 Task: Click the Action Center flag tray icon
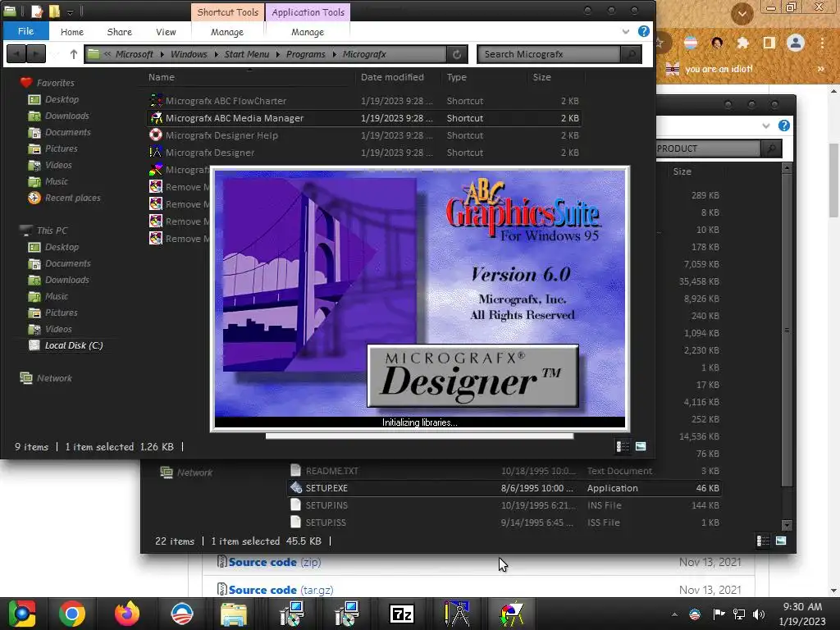719,614
